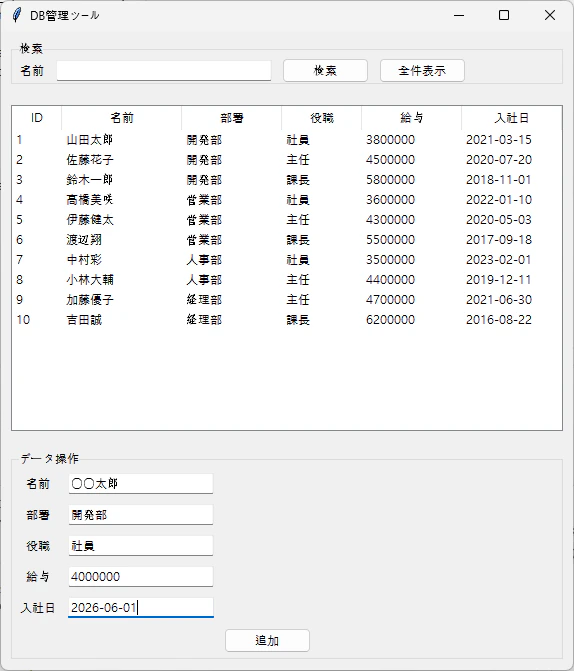The image size is (574, 671).
Task: Click ID cell 7 in table
Action: click(19, 260)
